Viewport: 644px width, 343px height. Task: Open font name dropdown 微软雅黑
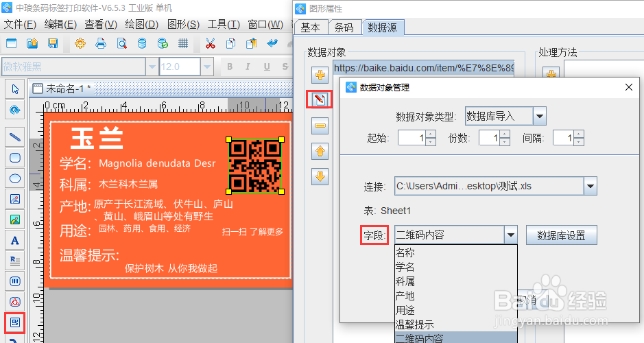tap(152, 67)
